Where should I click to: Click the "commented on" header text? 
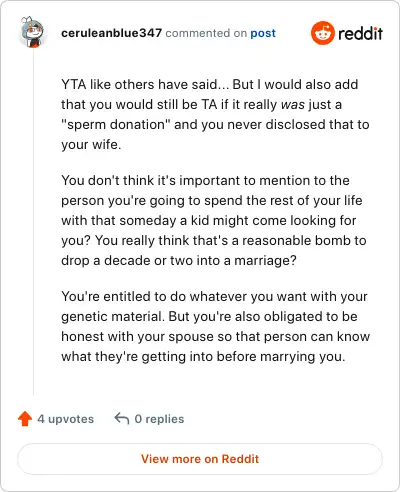pyautogui.click(x=206, y=33)
